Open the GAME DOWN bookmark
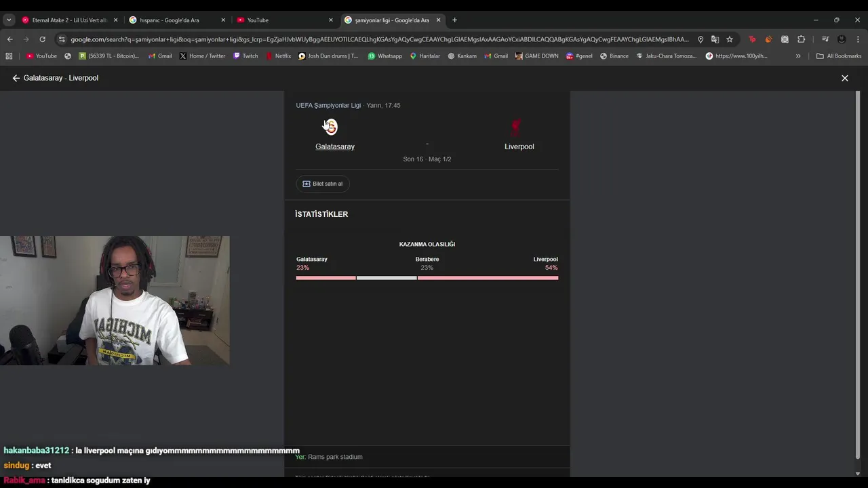 tap(536, 56)
